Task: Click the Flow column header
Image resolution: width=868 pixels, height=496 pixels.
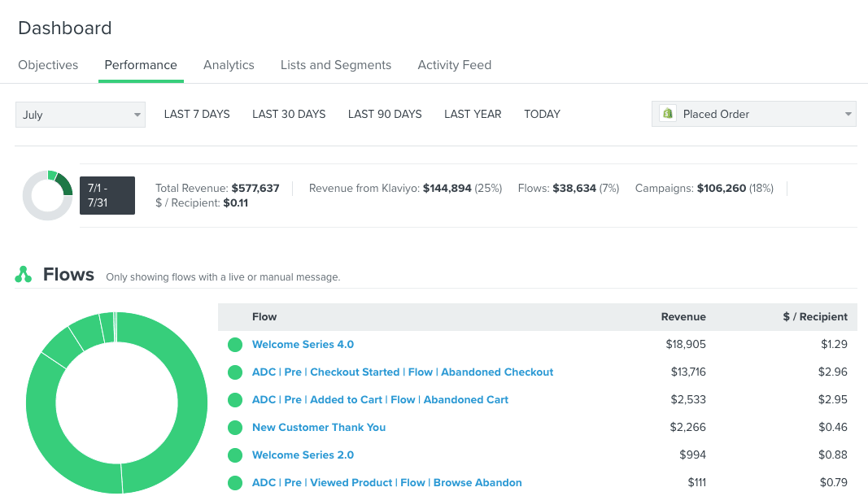Action: (264, 316)
